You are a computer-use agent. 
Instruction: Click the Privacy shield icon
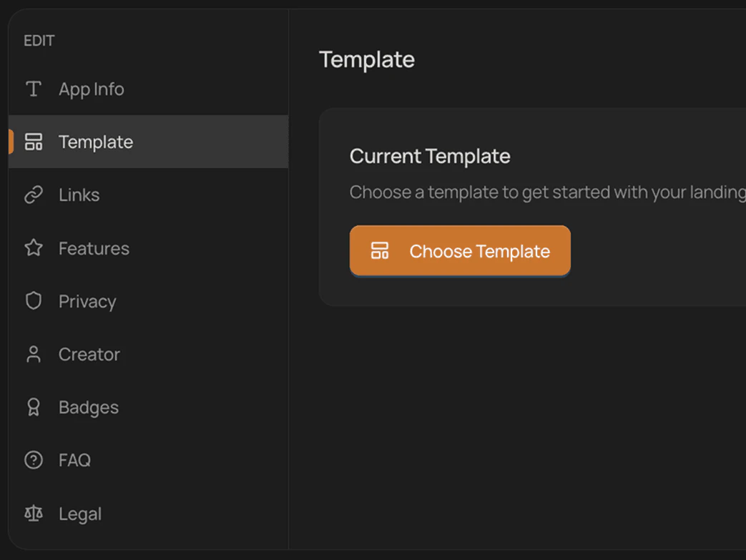33,301
